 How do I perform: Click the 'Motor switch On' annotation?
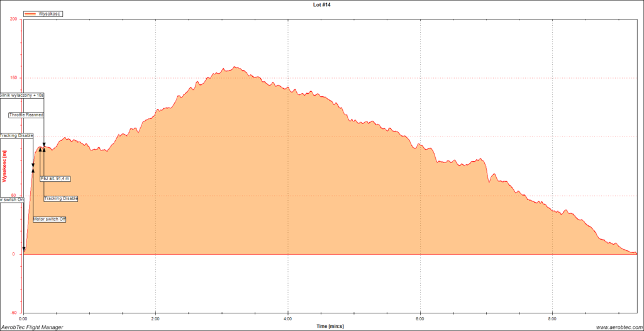point(12,199)
